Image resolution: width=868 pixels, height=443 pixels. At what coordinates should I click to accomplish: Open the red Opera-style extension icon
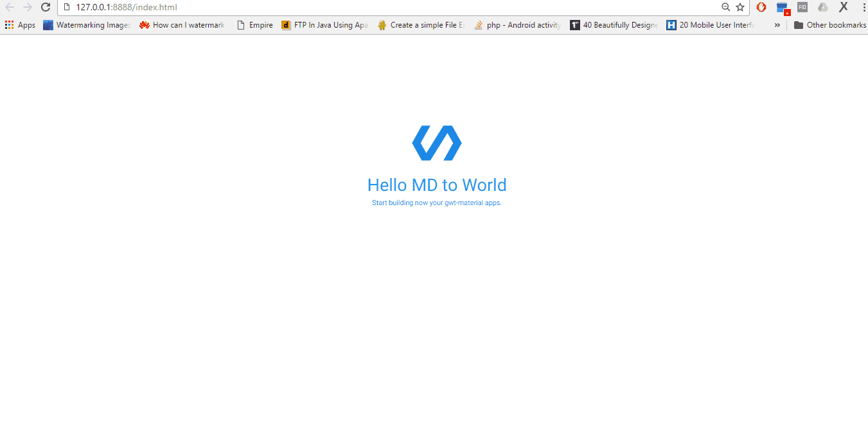761,7
